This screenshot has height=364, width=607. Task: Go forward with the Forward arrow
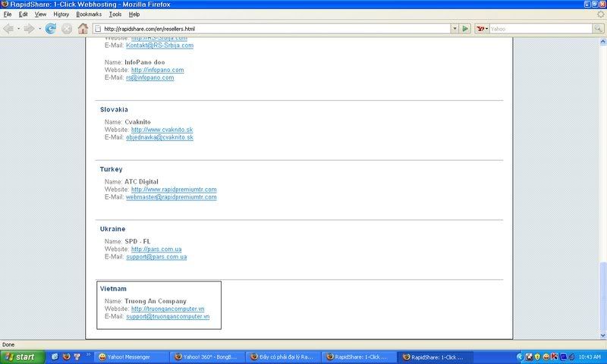click(x=29, y=29)
